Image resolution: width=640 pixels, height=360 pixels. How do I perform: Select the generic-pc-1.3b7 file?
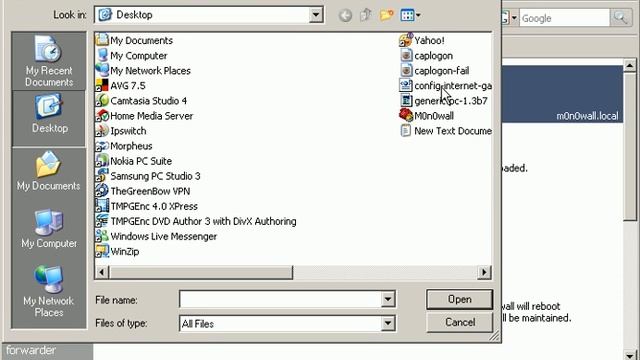[x=444, y=101]
